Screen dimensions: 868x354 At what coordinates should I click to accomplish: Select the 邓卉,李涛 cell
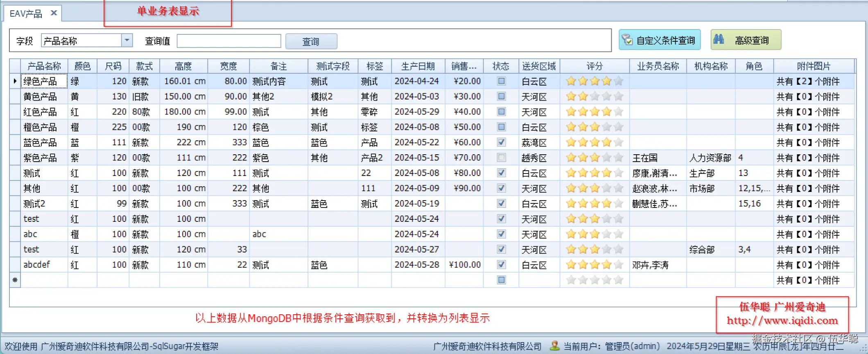tap(658, 265)
